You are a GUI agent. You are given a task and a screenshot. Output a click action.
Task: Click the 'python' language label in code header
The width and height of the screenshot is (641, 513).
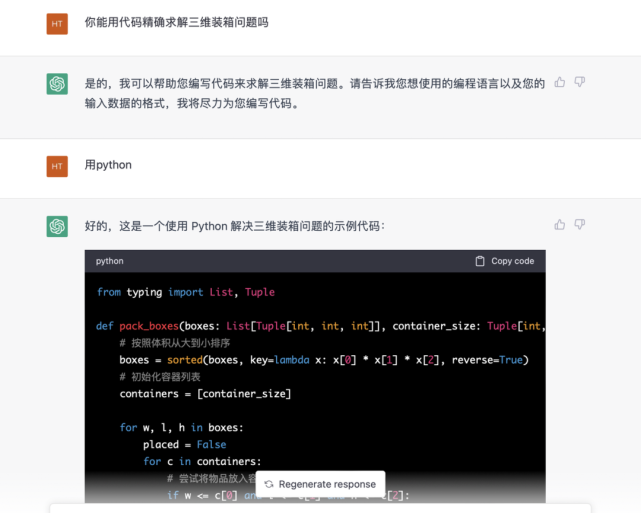click(110, 261)
